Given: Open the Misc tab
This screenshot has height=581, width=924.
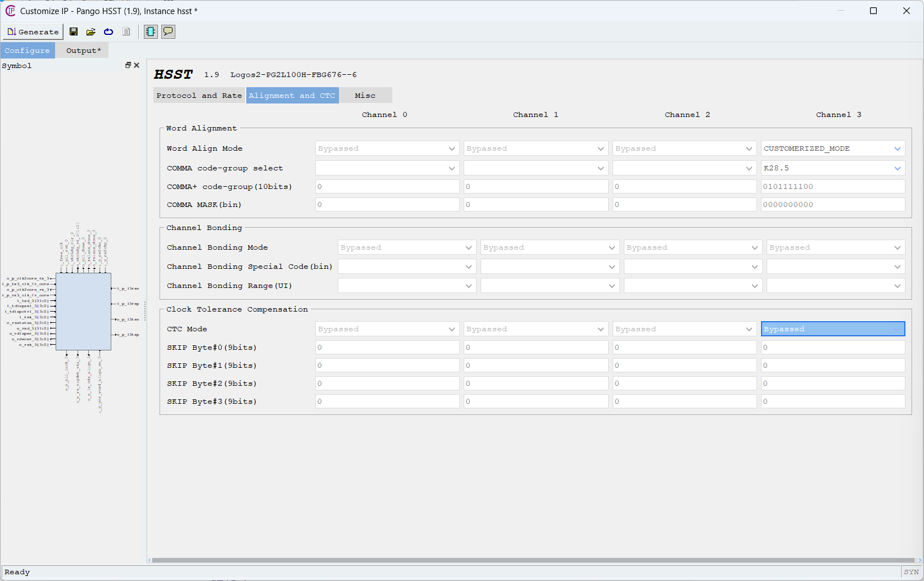Looking at the screenshot, I should point(365,96).
